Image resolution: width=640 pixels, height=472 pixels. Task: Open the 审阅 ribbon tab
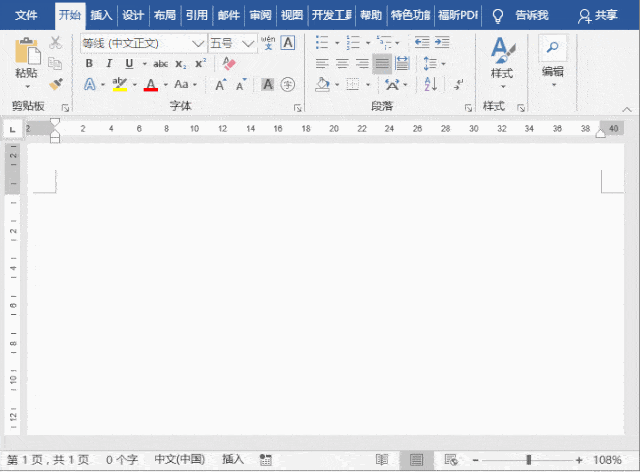click(x=260, y=16)
